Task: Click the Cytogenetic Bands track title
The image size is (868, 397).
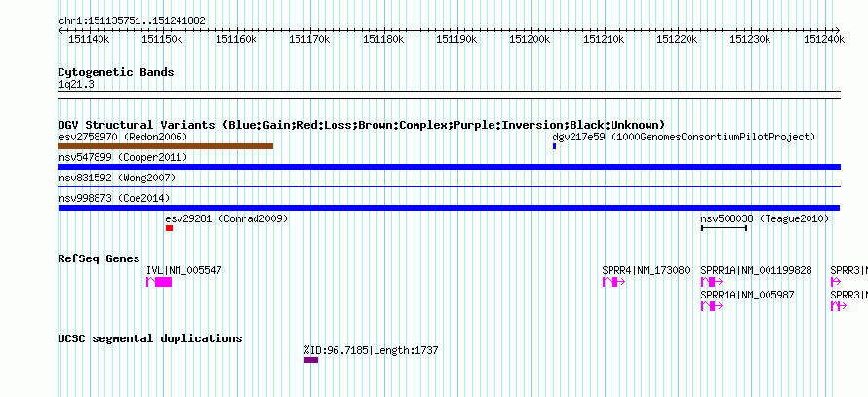Action: pyautogui.click(x=116, y=72)
